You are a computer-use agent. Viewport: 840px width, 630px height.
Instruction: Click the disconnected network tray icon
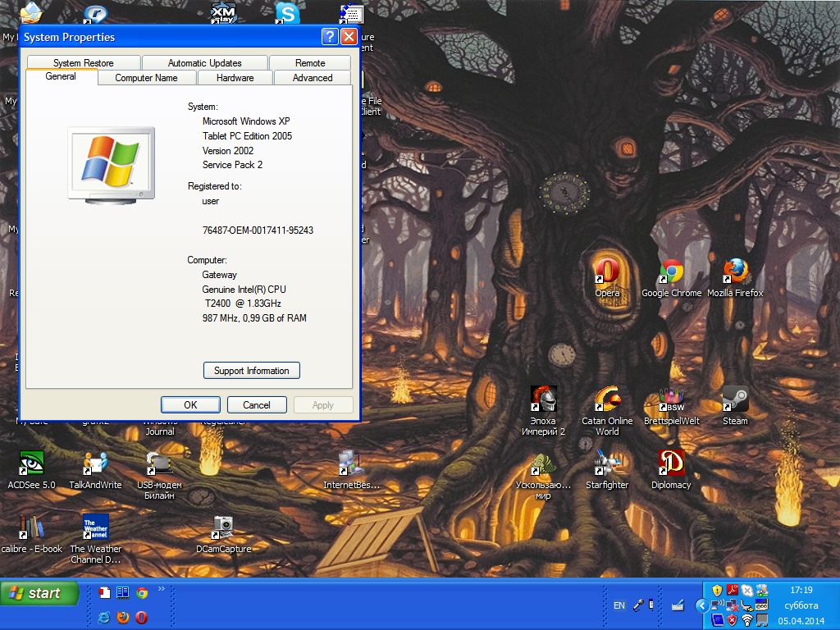(732, 605)
